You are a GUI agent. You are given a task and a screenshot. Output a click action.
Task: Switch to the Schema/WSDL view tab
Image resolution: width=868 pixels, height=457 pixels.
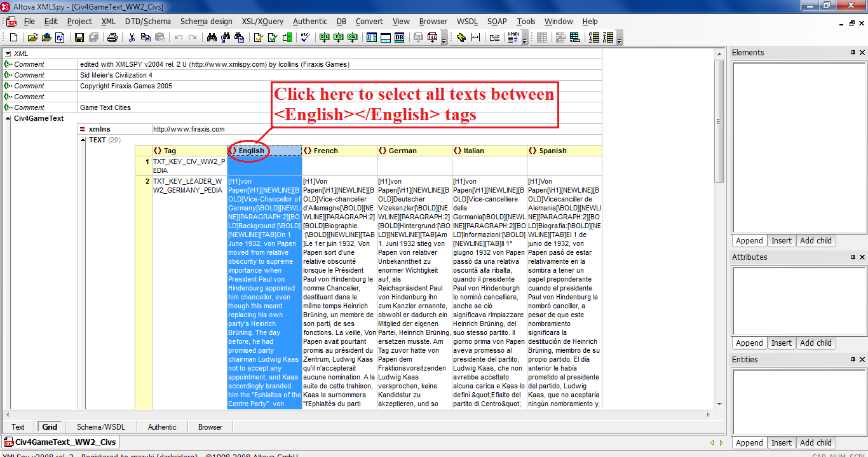coord(101,427)
